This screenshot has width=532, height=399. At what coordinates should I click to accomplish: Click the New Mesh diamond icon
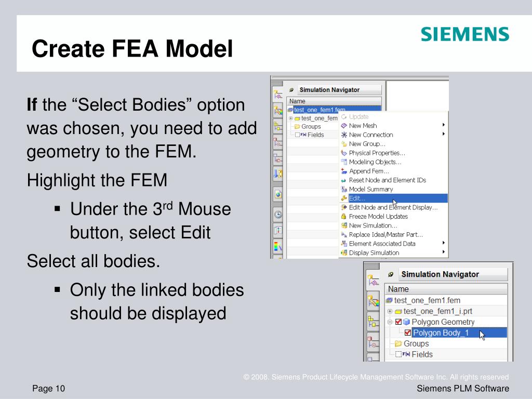pos(344,126)
